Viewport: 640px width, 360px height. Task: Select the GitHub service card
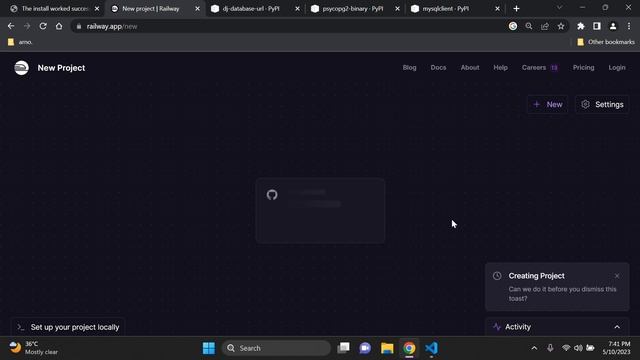click(320, 211)
